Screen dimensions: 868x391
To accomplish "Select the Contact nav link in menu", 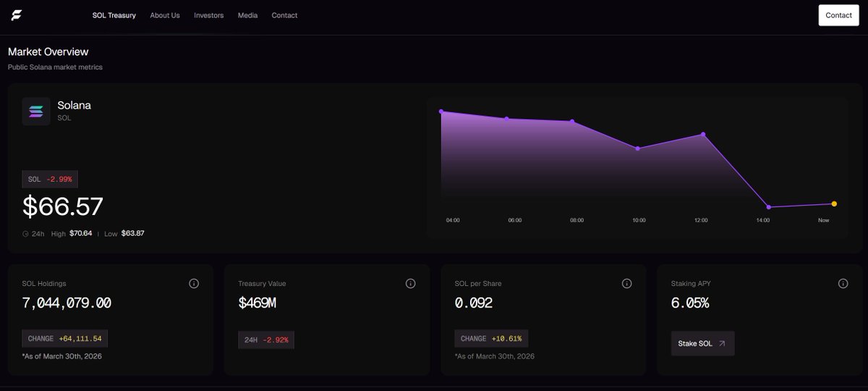I will (x=284, y=15).
